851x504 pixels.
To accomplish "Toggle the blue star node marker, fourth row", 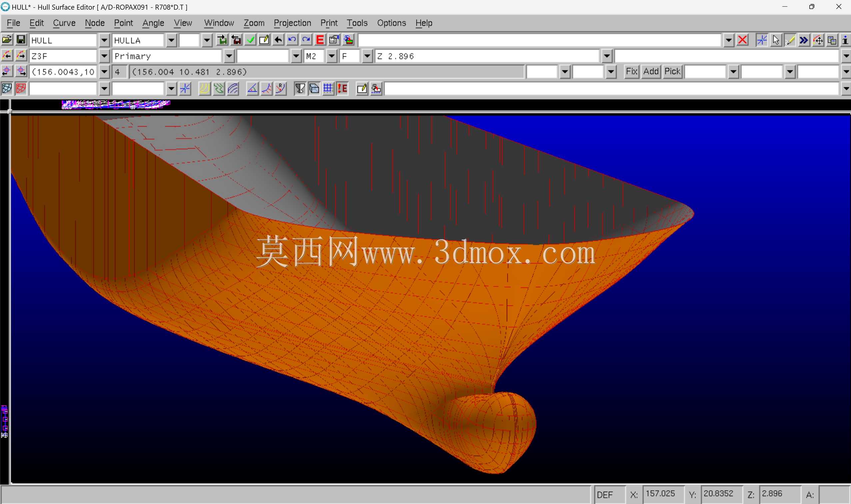I will (x=185, y=89).
